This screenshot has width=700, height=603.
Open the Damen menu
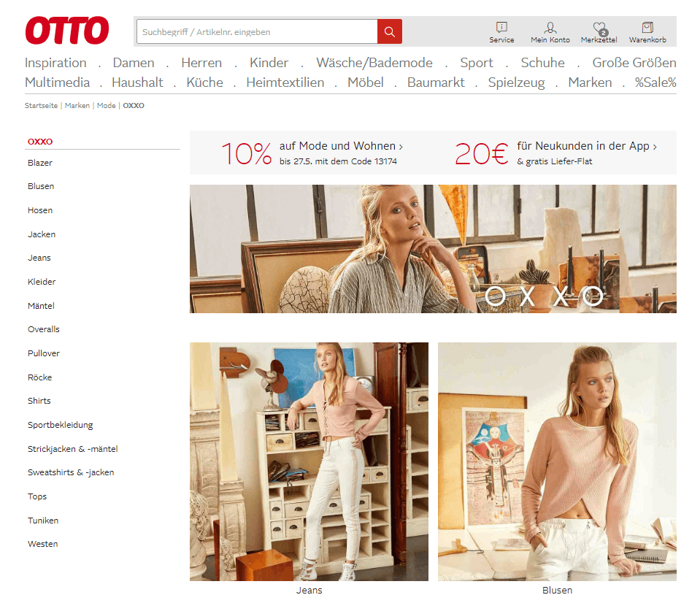point(134,63)
